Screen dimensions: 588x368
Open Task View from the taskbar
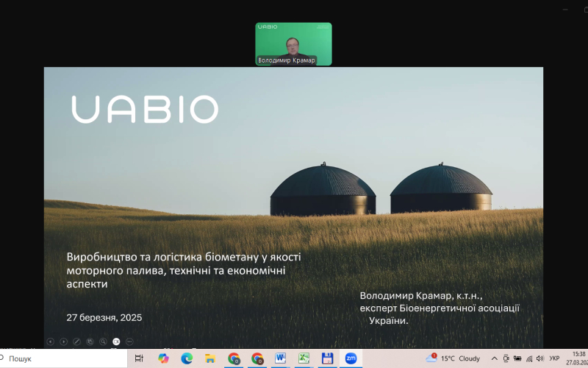pyautogui.click(x=139, y=358)
